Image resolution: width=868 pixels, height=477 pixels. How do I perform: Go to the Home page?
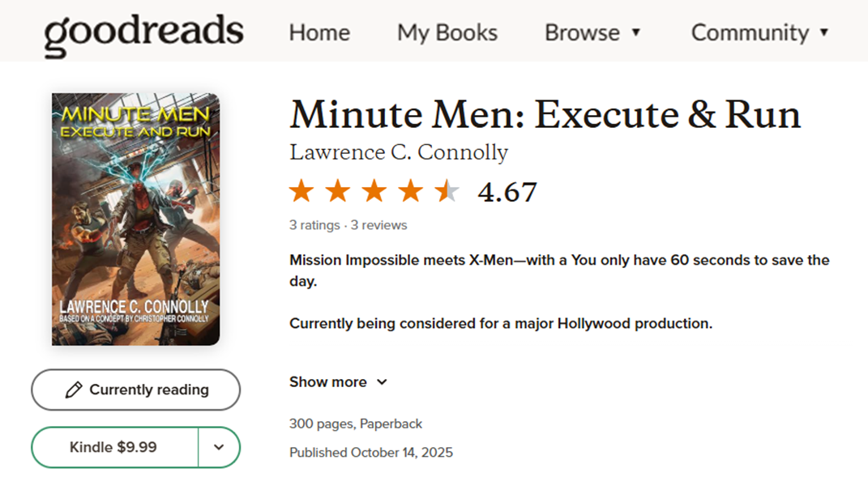pos(319,32)
